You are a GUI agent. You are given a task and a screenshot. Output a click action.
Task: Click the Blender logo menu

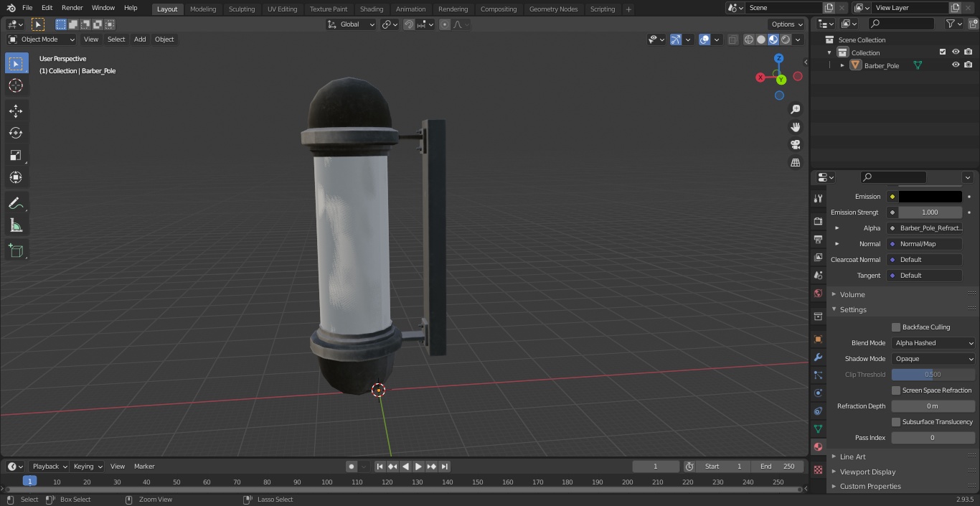(x=11, y=8)
